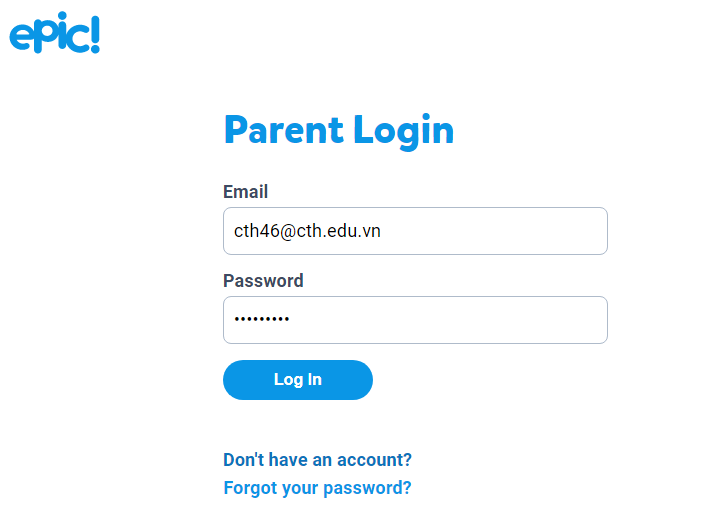
Task: Follow the "Forgot your password?" link
Action: tap(317, 488)
